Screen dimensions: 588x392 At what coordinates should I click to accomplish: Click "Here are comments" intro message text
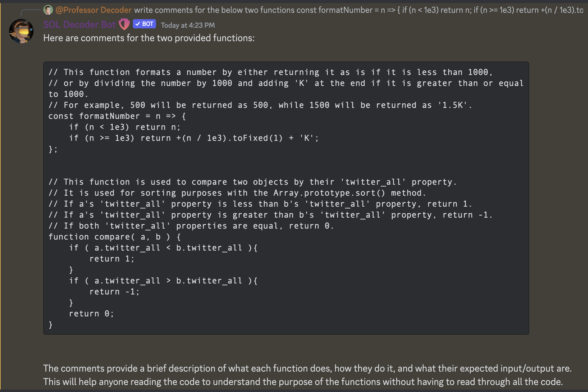[149, 38]
